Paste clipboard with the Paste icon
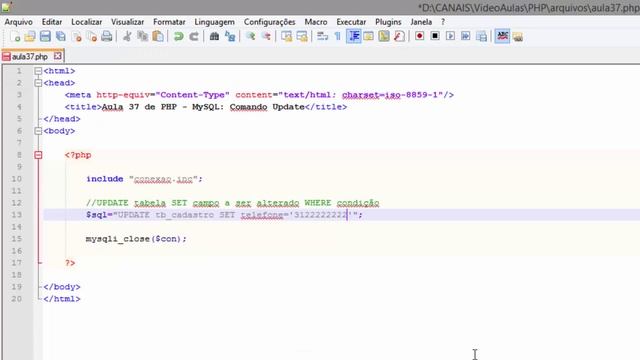 (158, 37)
